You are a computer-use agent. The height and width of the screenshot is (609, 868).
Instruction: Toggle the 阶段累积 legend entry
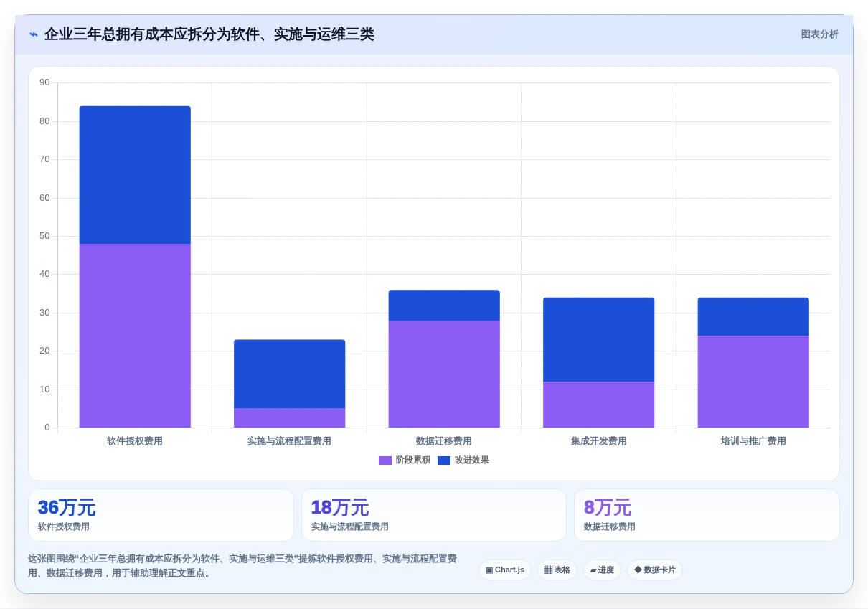(405, 461)
